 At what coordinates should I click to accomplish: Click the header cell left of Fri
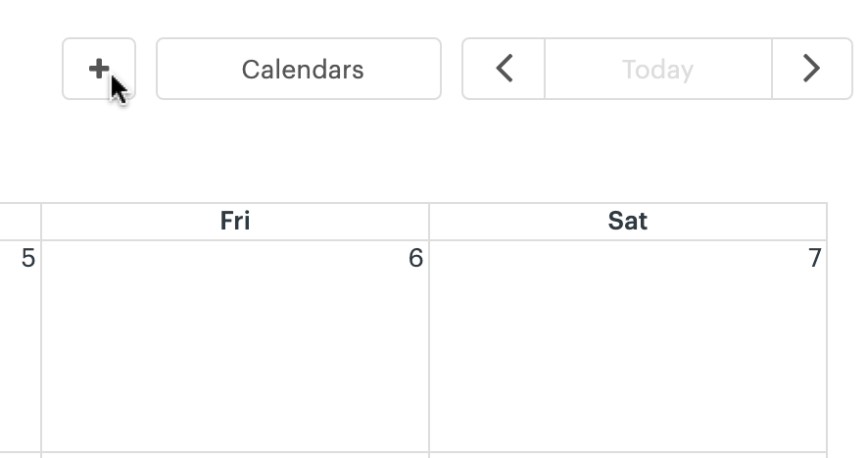pyautogui.click(x=20, y=222)
